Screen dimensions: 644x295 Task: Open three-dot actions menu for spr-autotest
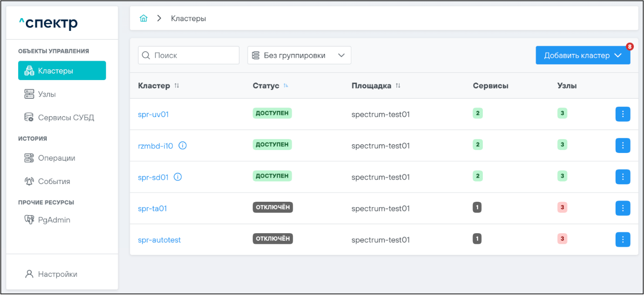click(x=622, y=239)
